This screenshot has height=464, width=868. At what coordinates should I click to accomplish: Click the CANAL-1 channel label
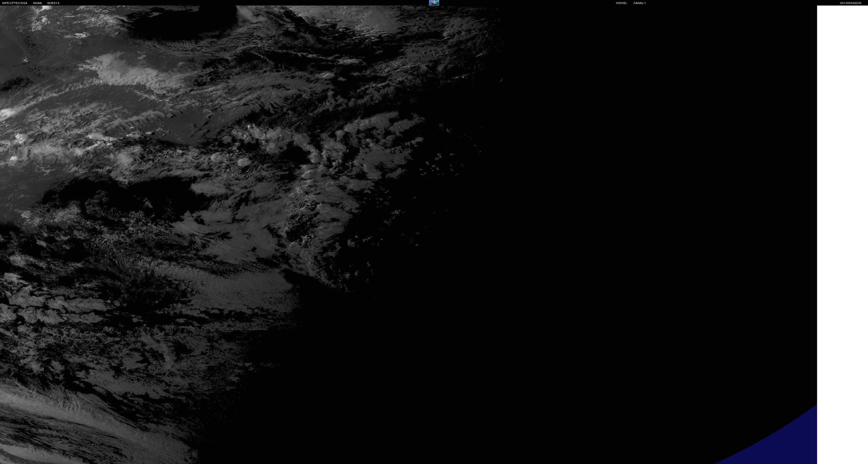coord(639,3)
